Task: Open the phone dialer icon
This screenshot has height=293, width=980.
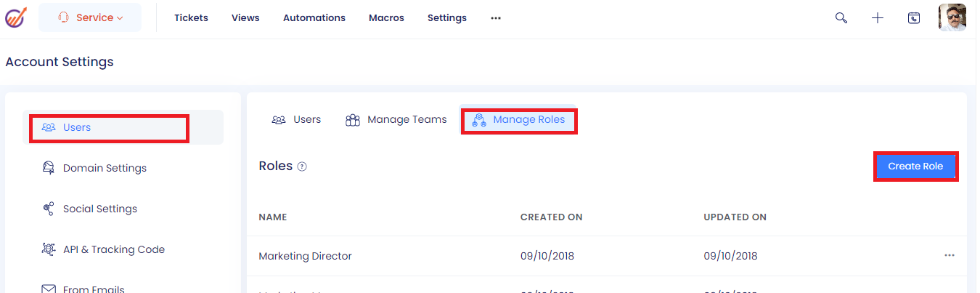Action: pos(914,18)
